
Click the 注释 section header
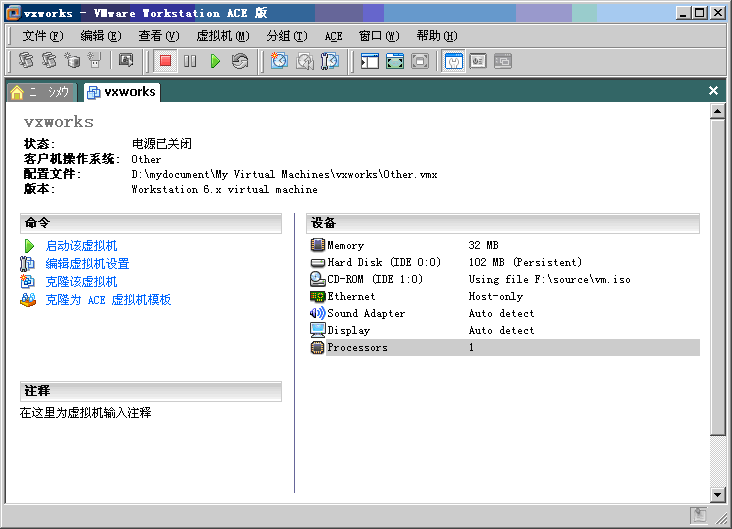[x=151, y=391]
